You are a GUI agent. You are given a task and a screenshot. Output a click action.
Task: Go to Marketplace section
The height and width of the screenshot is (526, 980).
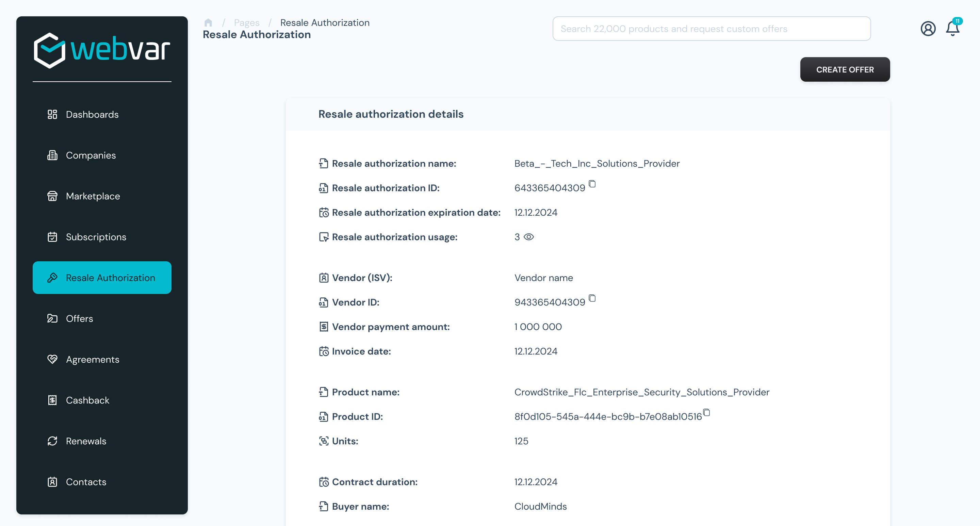(93, 196)
